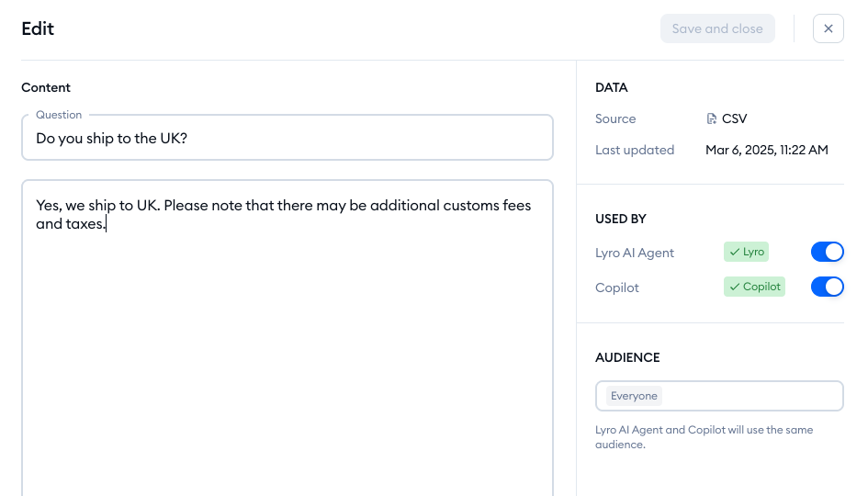Select the Everyone audience tag
This screenshot has height=496, width=868.
tap(634, 396)
